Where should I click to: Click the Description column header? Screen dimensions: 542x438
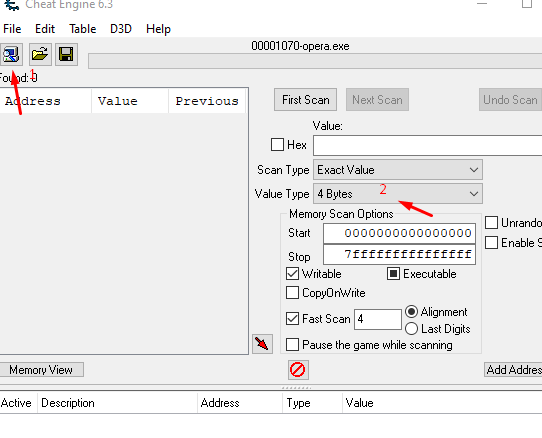pos(118,403)
